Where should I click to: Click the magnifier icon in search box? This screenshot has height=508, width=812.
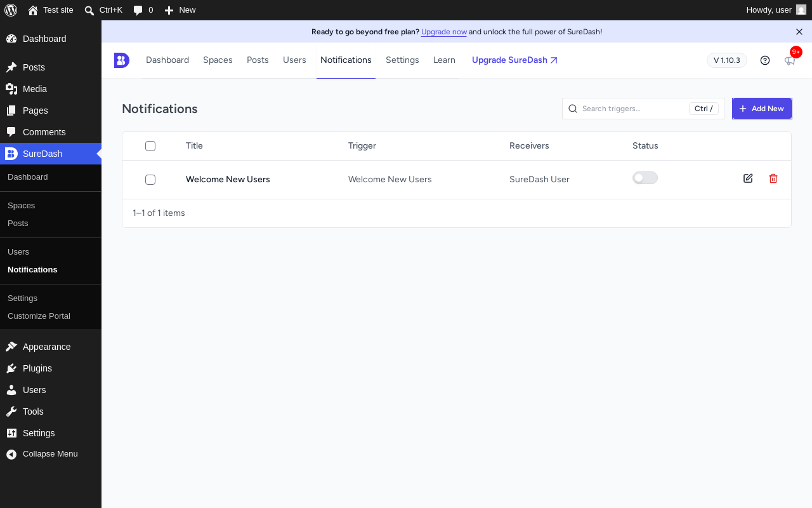573,109
